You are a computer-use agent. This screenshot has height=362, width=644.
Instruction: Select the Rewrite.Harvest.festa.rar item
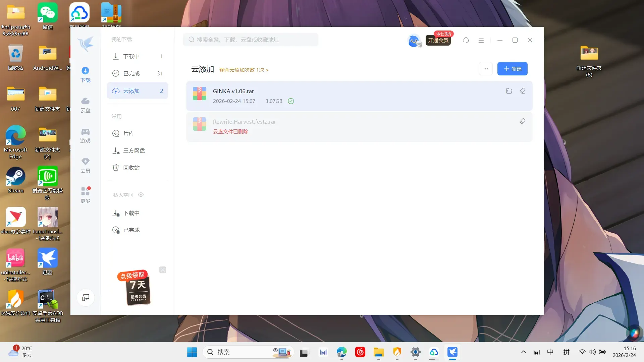pos(359,127)
